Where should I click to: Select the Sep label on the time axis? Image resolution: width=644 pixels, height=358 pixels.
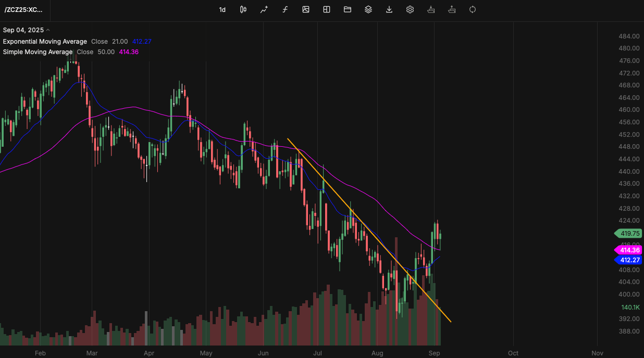pos(435,353)
